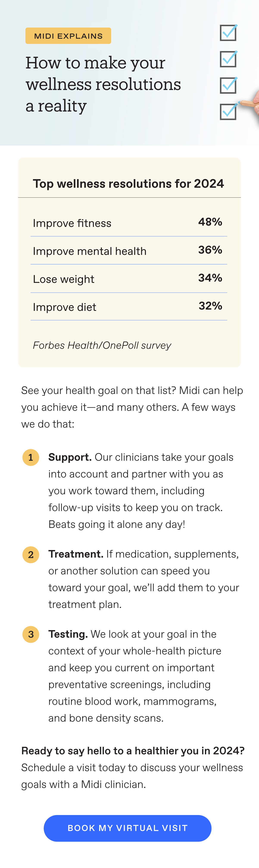This screenshot has height=868, width=259.
Task: Click the yellow number 2 circle icon
Action: pos(31,554)
